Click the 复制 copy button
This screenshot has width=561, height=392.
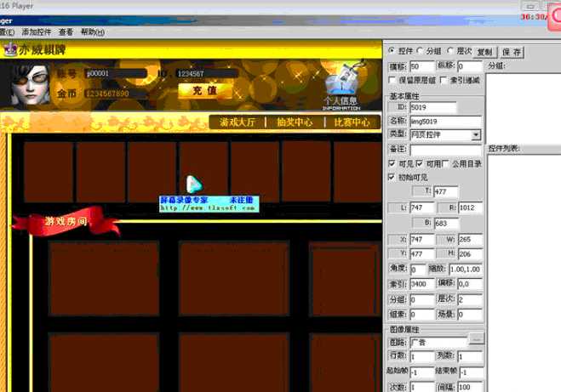484,52
